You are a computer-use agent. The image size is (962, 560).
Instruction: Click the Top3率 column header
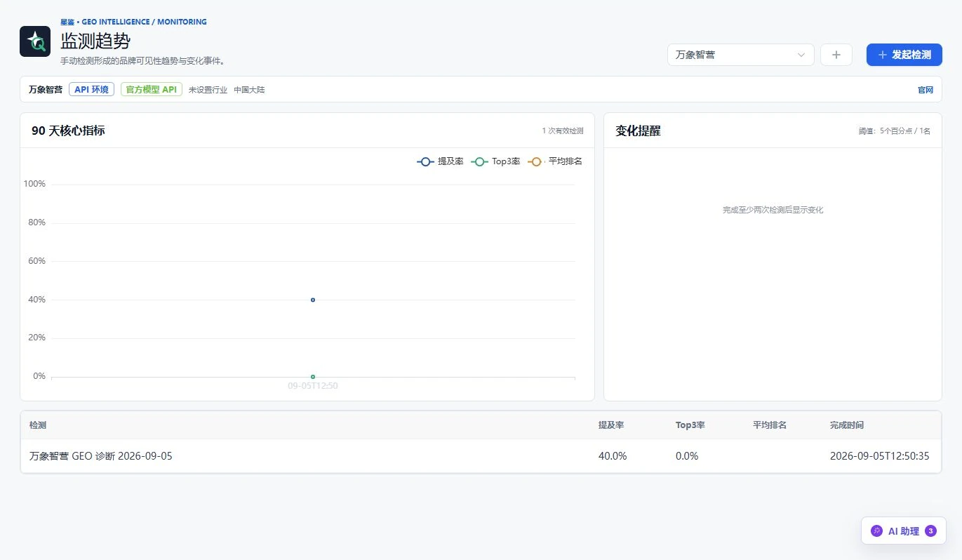(690, 425)
